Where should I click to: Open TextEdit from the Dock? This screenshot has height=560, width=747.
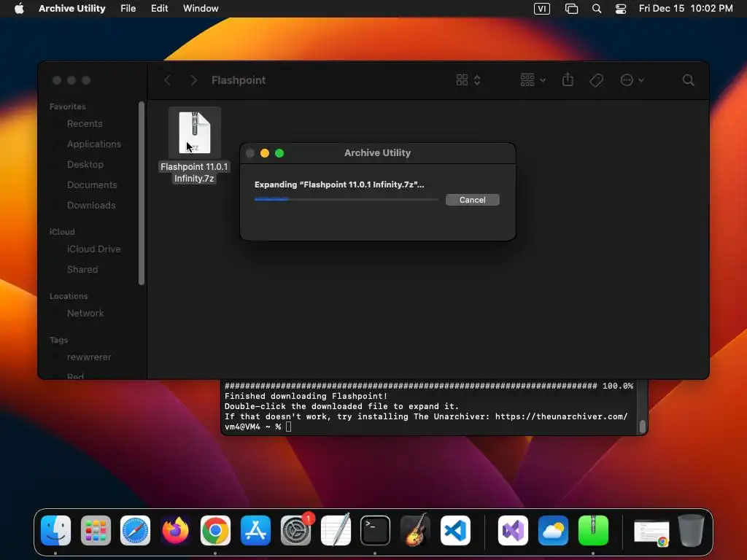point(336,529)
